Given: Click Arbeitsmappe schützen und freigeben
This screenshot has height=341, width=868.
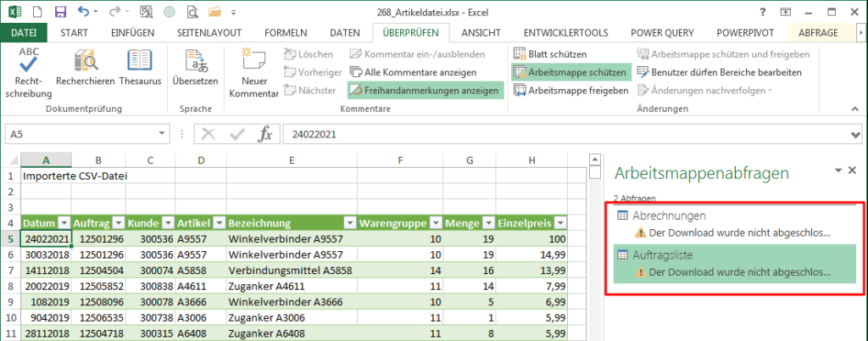Looking at the screenshot, I should click(x=724, y=54).
